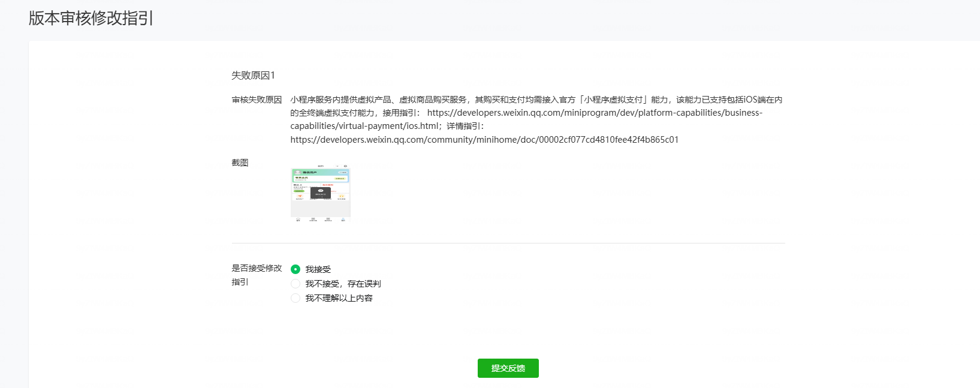Click the 失败原因1 section title

[253, 76]
